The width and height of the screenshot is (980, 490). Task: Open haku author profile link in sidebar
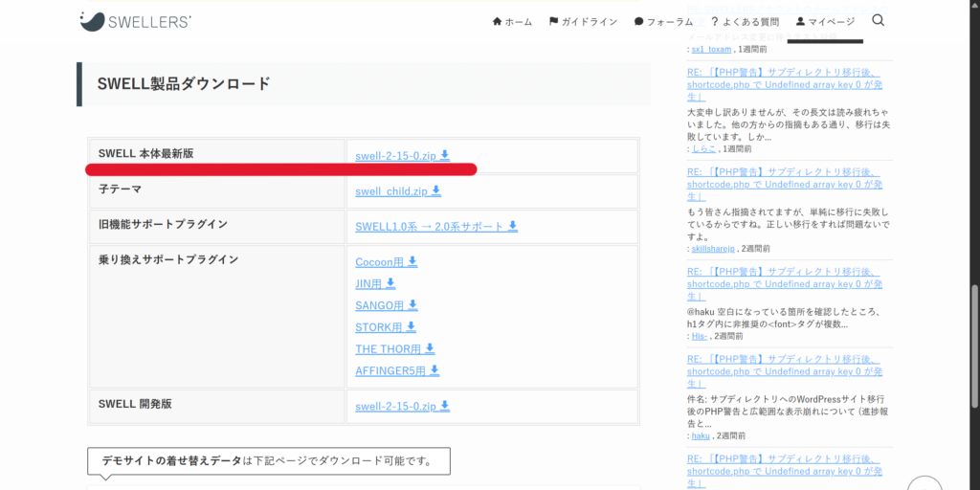coord(701,435)
